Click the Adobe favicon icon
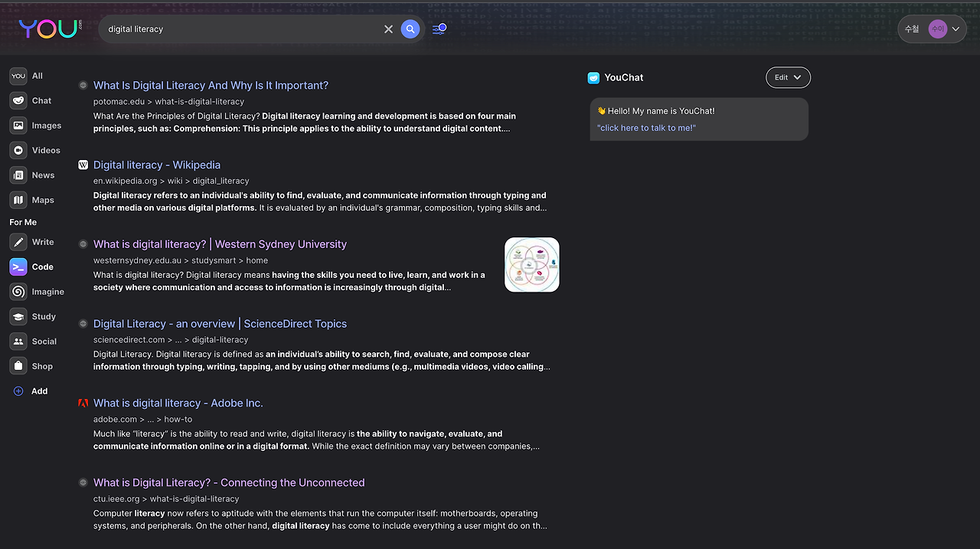The image size is (980, 549). click(83, 403)
